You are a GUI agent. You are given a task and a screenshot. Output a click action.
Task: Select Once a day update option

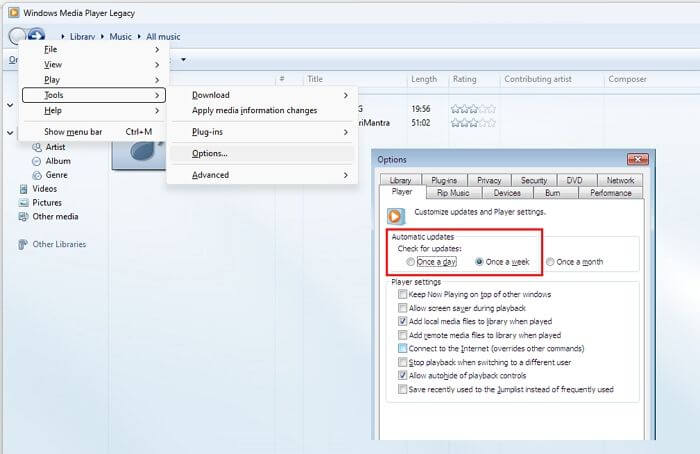(431, 262)
